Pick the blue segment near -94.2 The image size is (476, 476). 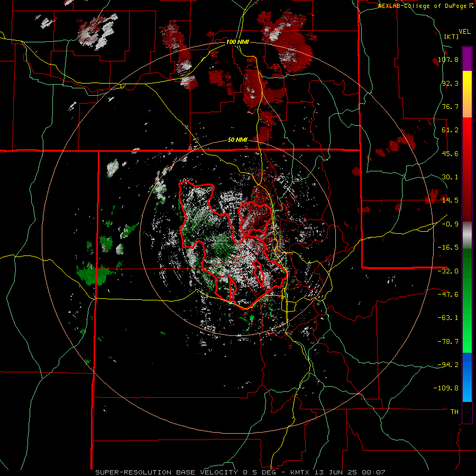467,366
